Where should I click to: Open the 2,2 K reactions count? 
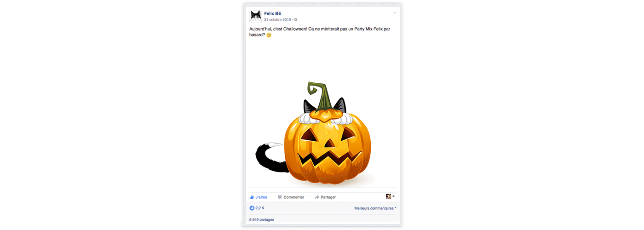click(x=260, y=208)
